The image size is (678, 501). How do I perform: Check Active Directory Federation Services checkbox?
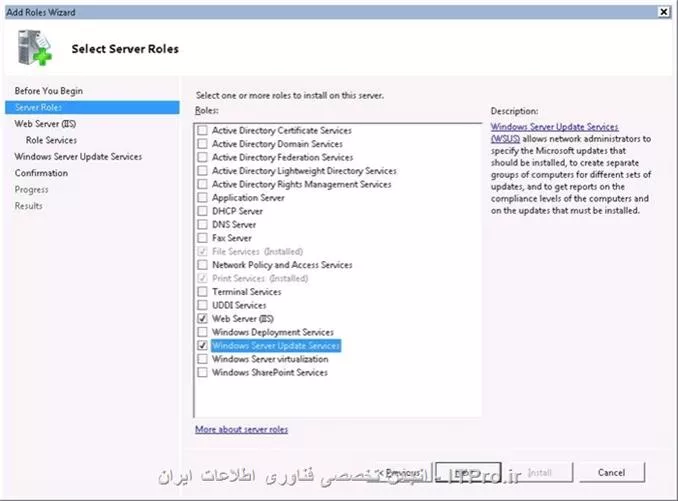point(202,157)
